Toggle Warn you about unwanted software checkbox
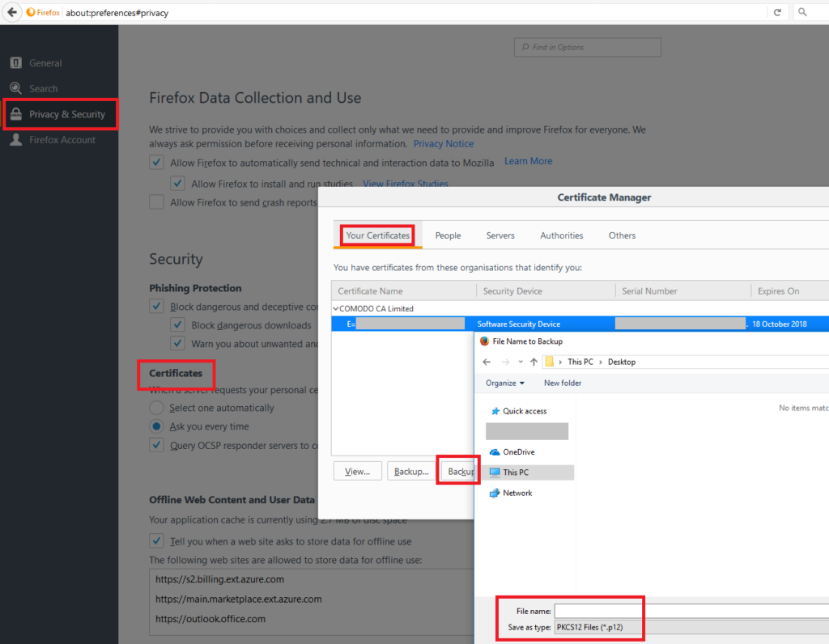This screenshot has width=829, height=644. click(177, 343)
